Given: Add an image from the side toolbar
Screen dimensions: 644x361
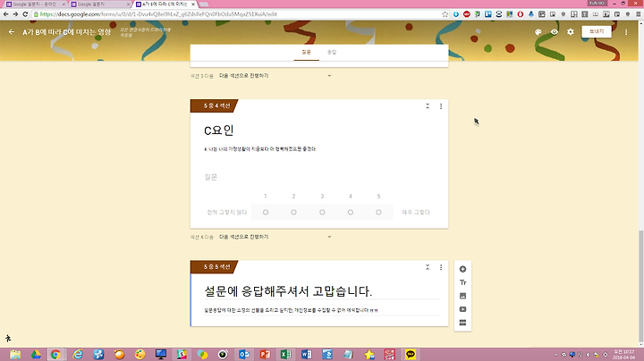Looking at the screenshot, I should click(463, 296).
